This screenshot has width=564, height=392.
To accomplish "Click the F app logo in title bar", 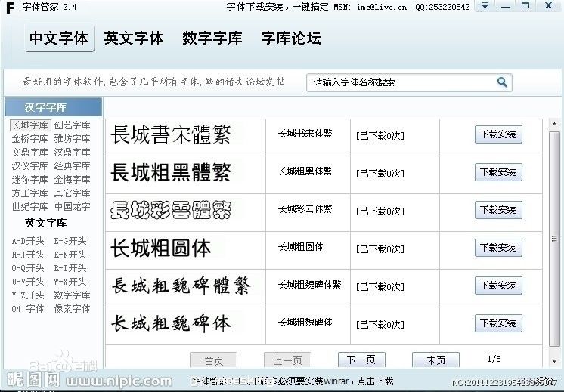I will pyautogui.click(x=10, y=8).
